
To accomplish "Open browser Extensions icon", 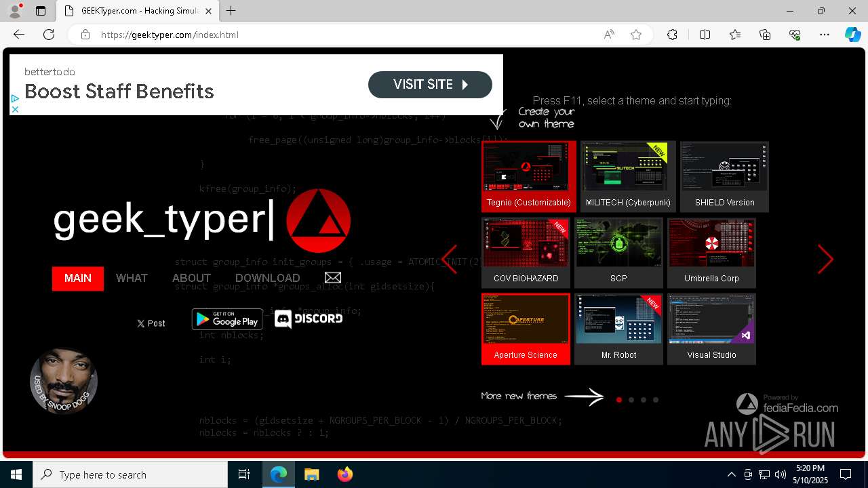I will pyautogui.click(x=672, y=35).
